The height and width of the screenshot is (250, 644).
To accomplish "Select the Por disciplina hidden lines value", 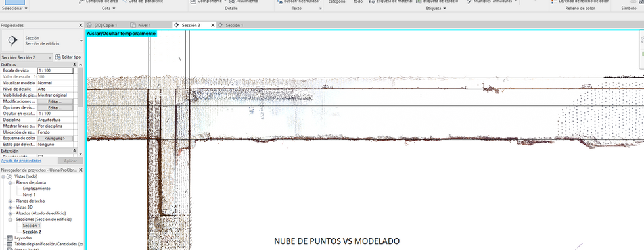I will (55, 126).
